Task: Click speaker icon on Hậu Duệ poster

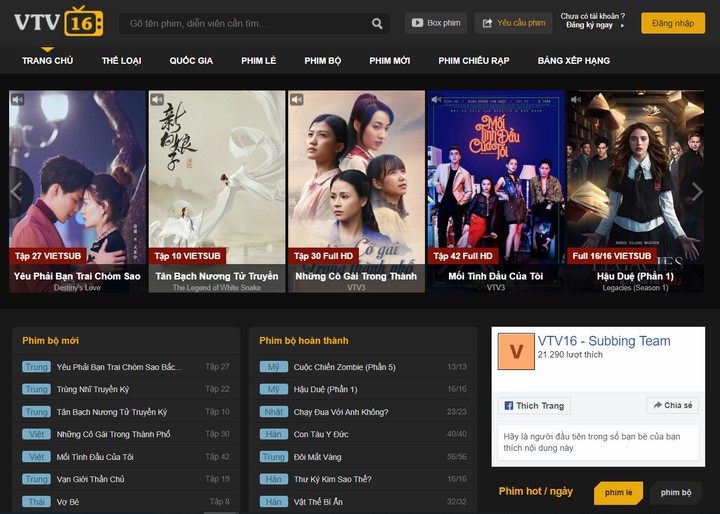Action: click(x=576, y=100)
